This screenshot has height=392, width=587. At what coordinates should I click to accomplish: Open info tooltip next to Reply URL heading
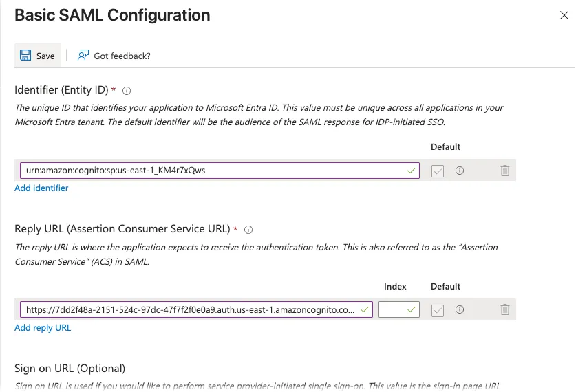248,230
